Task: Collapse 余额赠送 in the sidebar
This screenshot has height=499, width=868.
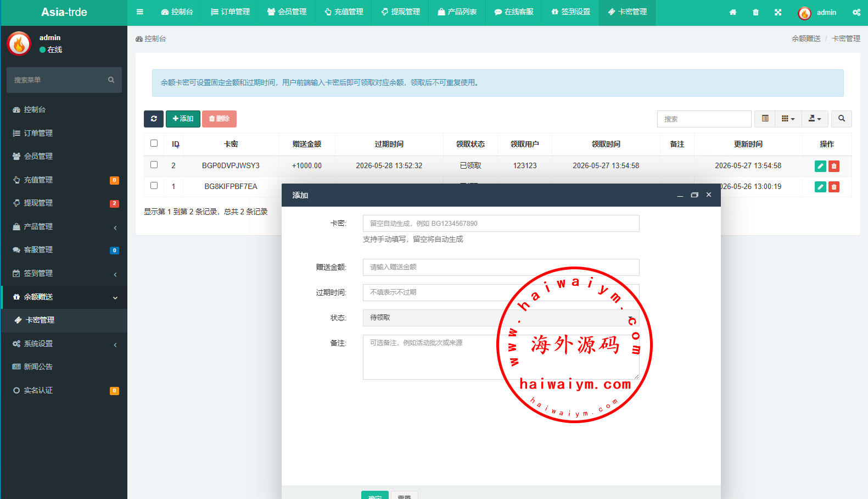Action: pyautogui.click(x=64, y=297)
